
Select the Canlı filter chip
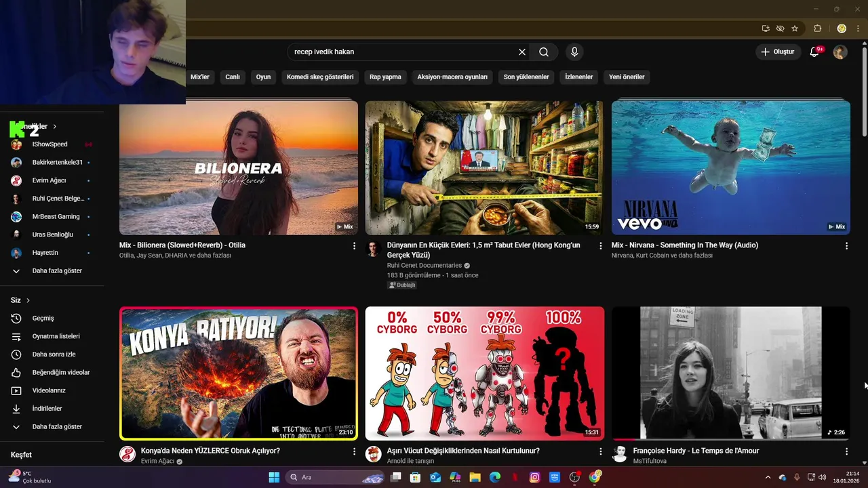click(x=233, y=77)
